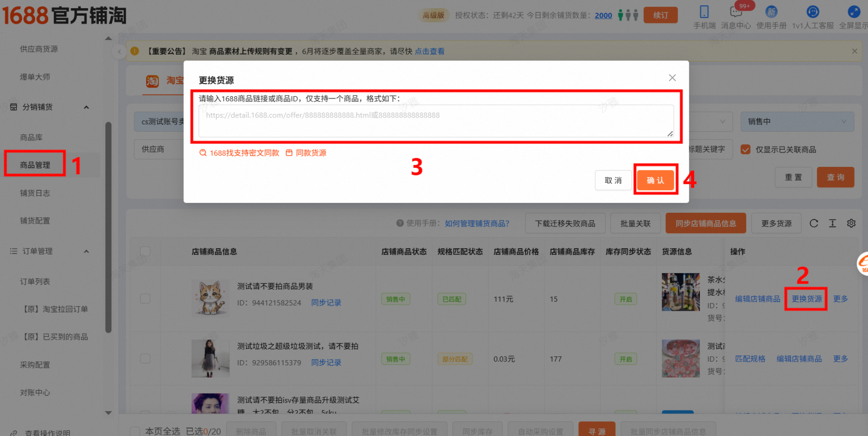Open the 销售中 status dropdown

797,122
